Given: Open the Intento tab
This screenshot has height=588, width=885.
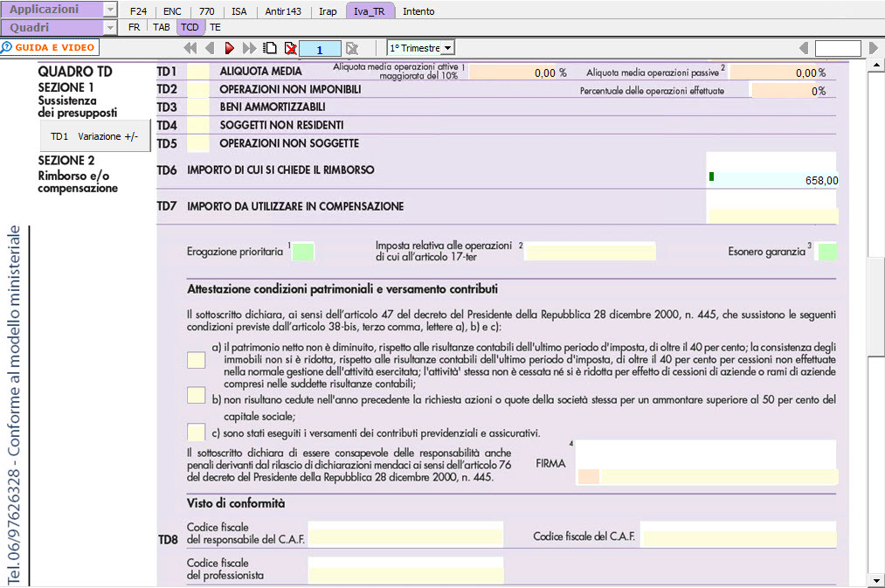Looking at the screenshot, I should tap(418, 11).
